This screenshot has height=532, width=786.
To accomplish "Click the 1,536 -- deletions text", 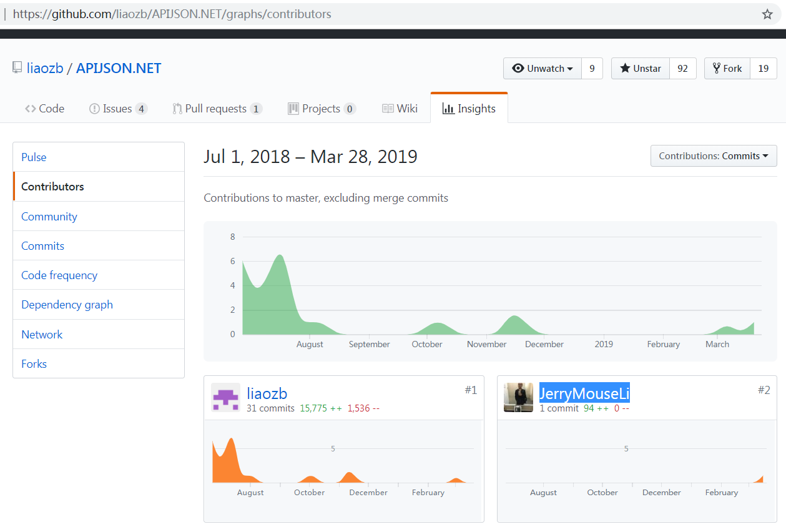I will [x=363, y=408].
